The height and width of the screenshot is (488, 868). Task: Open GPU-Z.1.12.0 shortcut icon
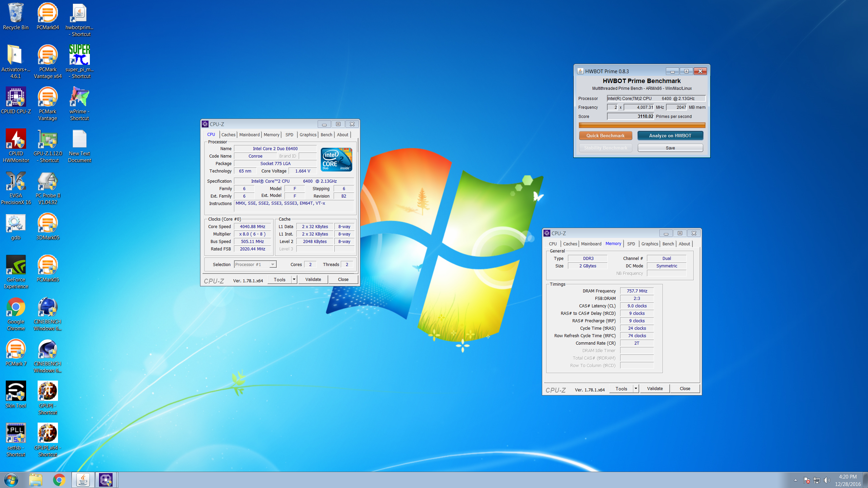click(47, 146)
